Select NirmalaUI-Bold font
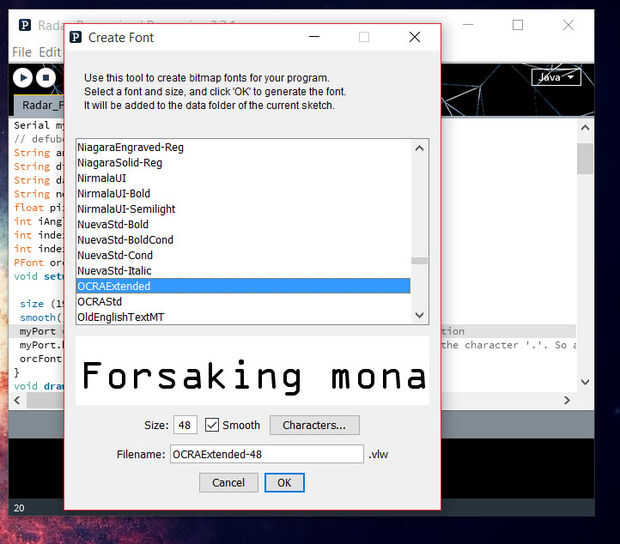 243,194
